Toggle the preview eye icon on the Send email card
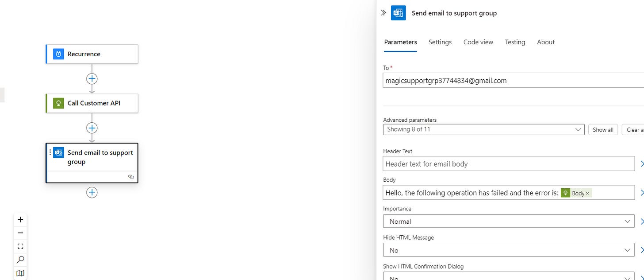 (x=131, y=176)
